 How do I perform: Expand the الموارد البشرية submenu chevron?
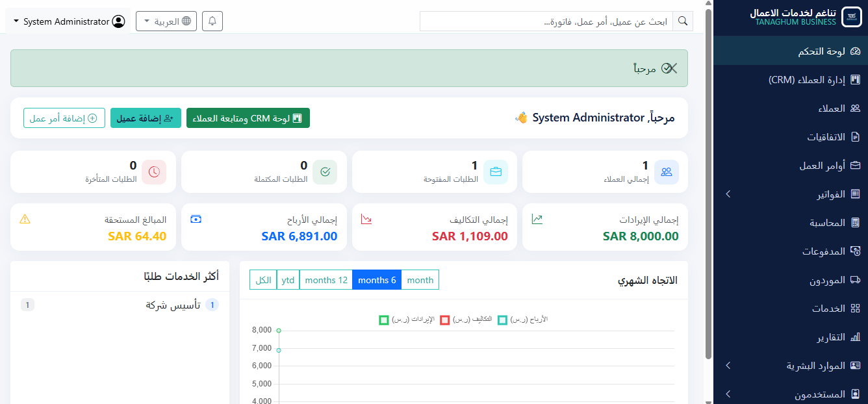pyautogui.click(x=728, y=366)
